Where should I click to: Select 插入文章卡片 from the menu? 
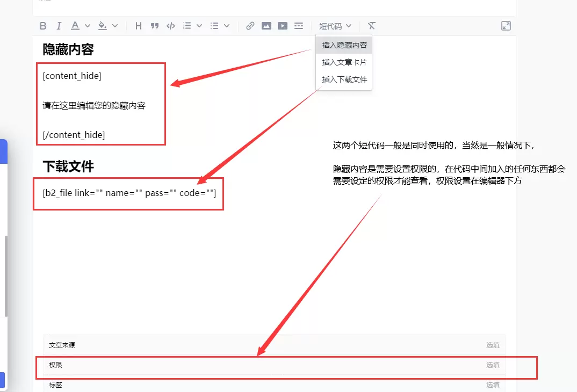pos(343,62)
